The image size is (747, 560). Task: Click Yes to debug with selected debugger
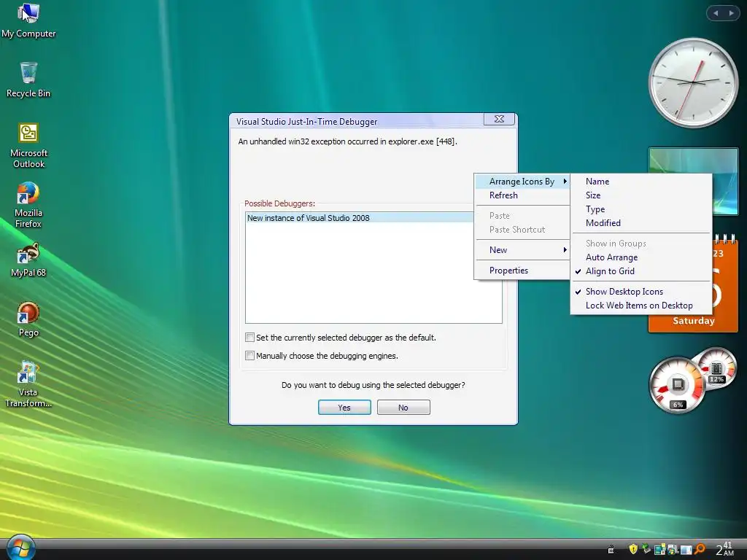coord(344,408)
